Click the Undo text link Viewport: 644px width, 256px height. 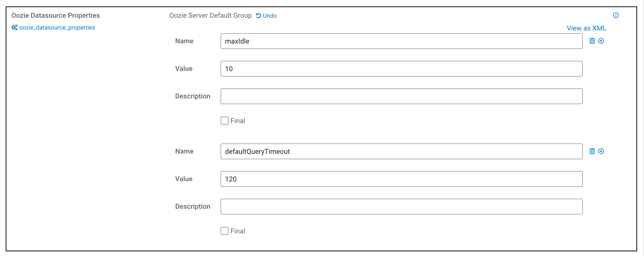coord(269,16)
